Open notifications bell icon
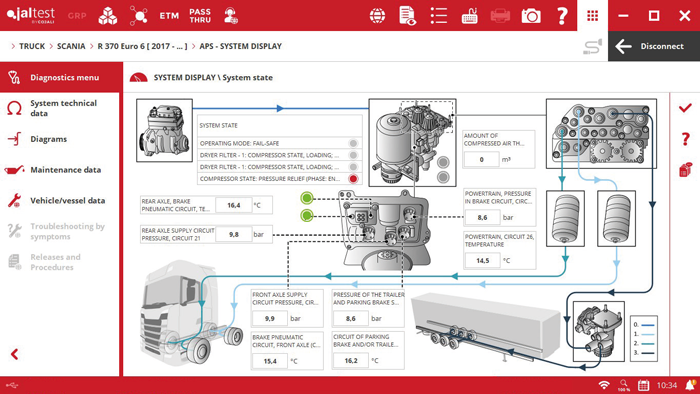The image size is (700, 394). pyautogui.click(x=691, y=385)
